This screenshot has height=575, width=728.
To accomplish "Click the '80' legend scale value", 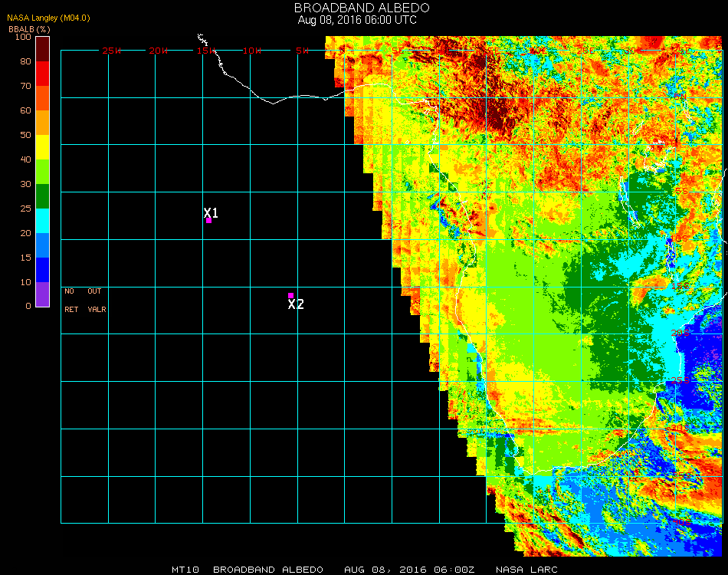I will (25, 61).
